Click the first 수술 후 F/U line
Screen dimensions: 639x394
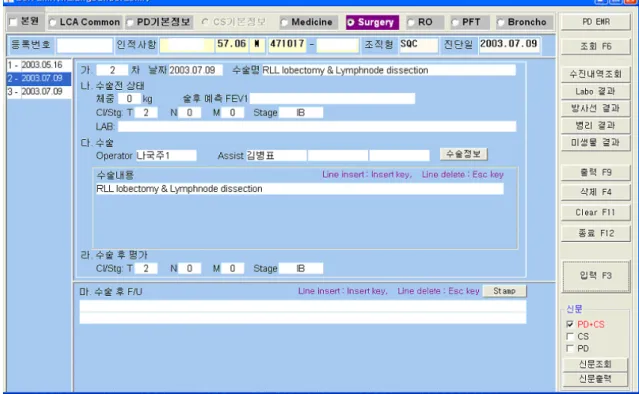(303, 306)
